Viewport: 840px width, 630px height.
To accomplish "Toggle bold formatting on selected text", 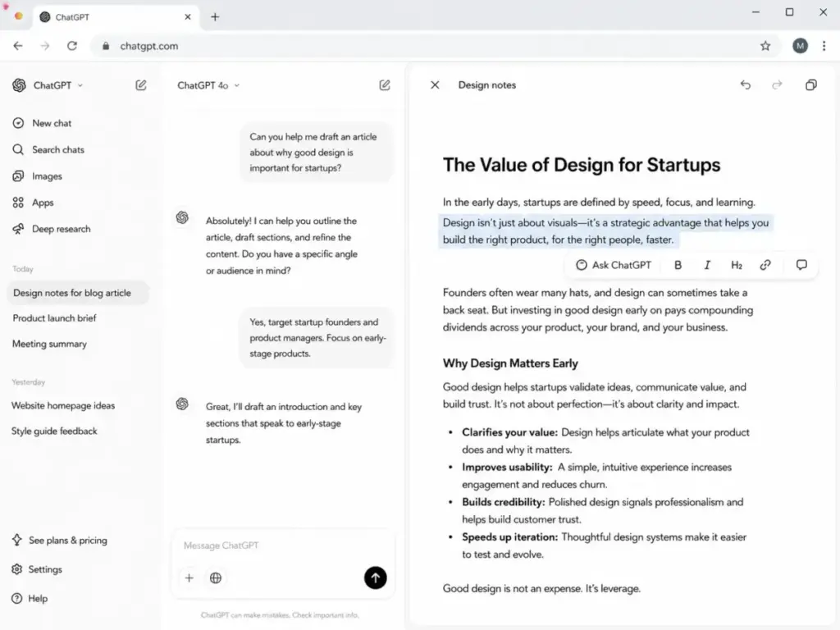I will [x=678, y=265].
